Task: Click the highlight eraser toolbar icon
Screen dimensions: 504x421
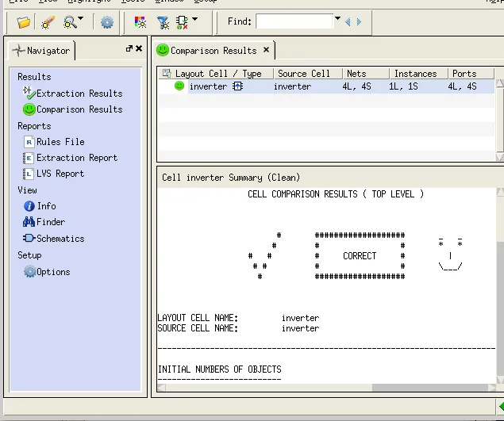Action: pyautogui.click(x=48, y=22)
